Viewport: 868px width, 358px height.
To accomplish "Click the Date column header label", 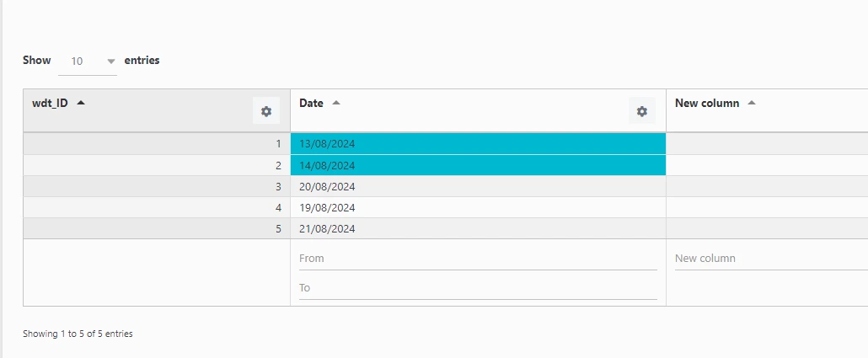I will click(x=311, y=103).
